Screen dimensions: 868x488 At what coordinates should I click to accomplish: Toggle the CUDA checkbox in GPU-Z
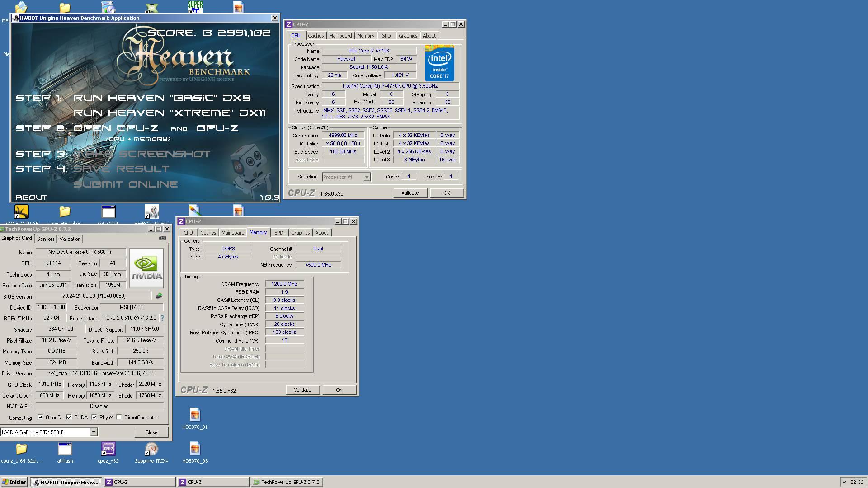[69, 418]
